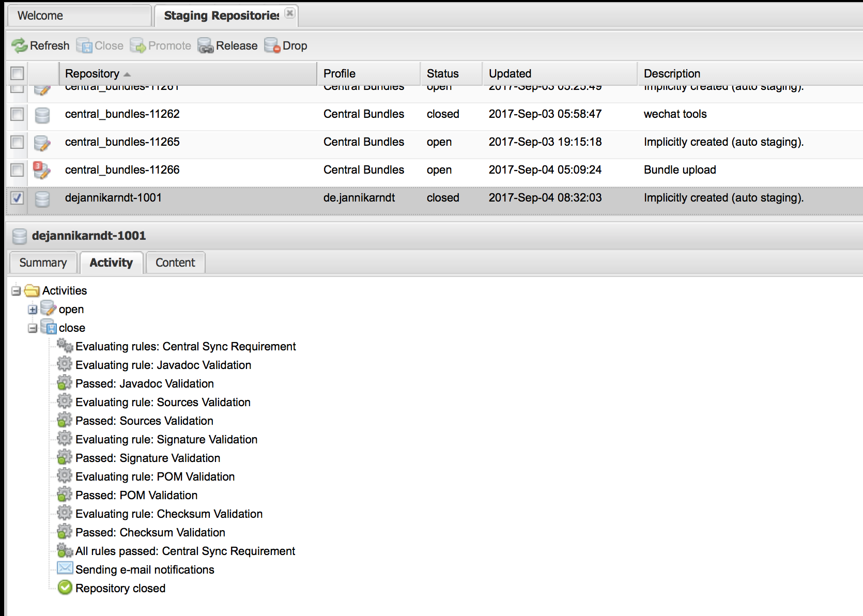Click the Promote toolbar button
863x616 pixels.
(160, 45)
